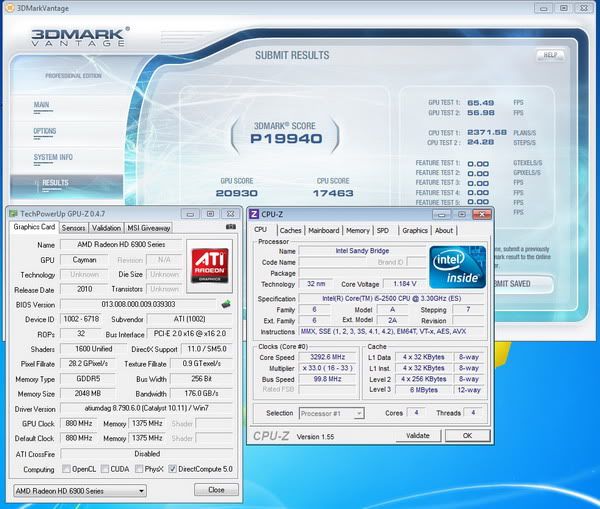Switch to the Sensors tab in GPU-Z
This screenshot has height=509, width=600.
click(73, 228)
